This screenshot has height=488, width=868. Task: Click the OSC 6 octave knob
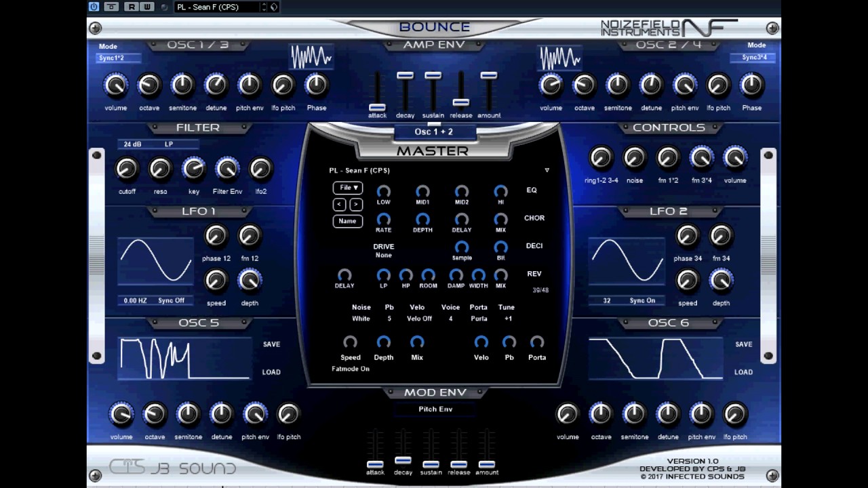point(601,414)
